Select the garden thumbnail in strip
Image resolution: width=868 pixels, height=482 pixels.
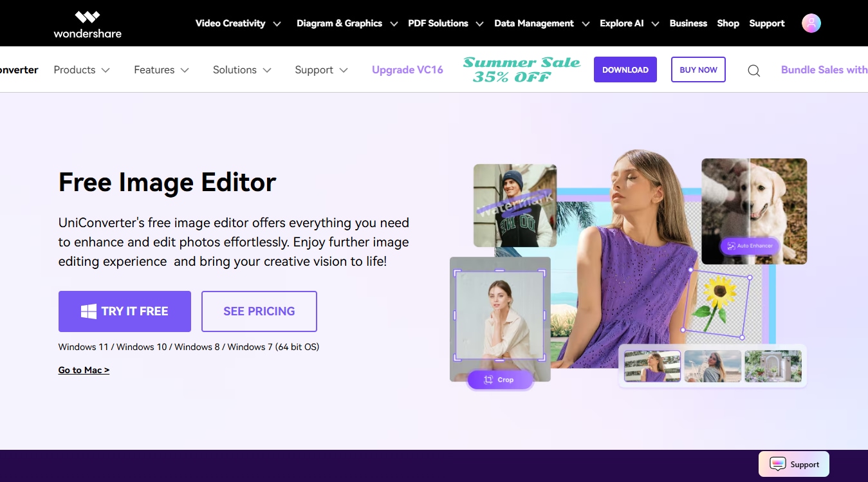(x=773, y=366)
